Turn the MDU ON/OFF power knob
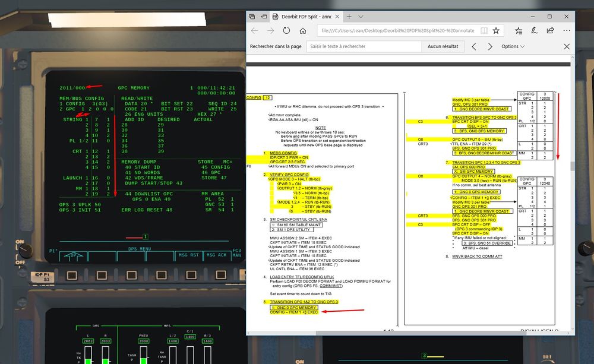594x364 pixels. point(26,249)
